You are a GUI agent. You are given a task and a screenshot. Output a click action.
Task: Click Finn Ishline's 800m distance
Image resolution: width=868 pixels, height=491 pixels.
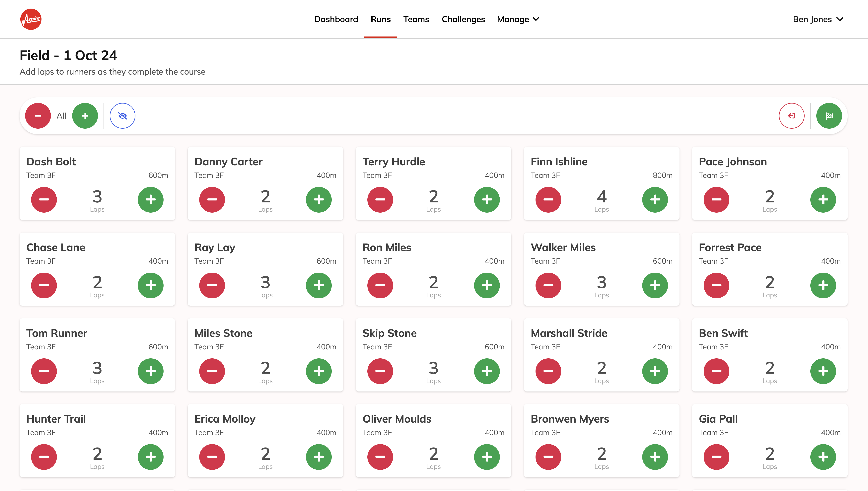[662, 175]
